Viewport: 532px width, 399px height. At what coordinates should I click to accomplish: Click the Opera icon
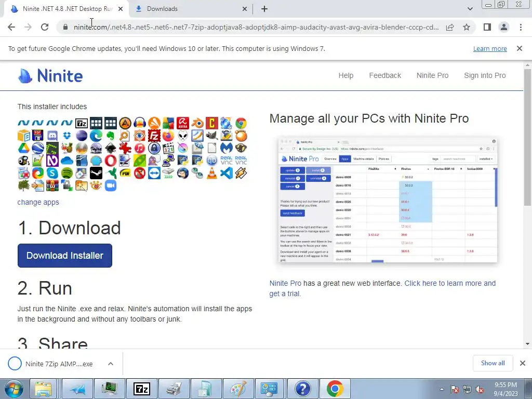(111, 161)
